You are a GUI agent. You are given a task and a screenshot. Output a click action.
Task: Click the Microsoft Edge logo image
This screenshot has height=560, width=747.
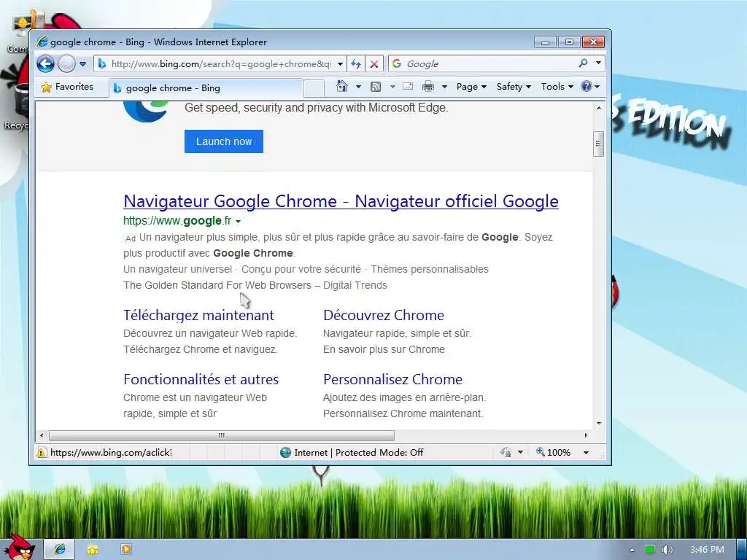point(145,112)
